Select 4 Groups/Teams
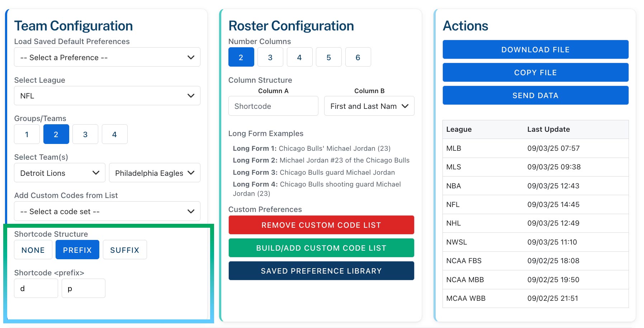 click(x=114, y=134)
